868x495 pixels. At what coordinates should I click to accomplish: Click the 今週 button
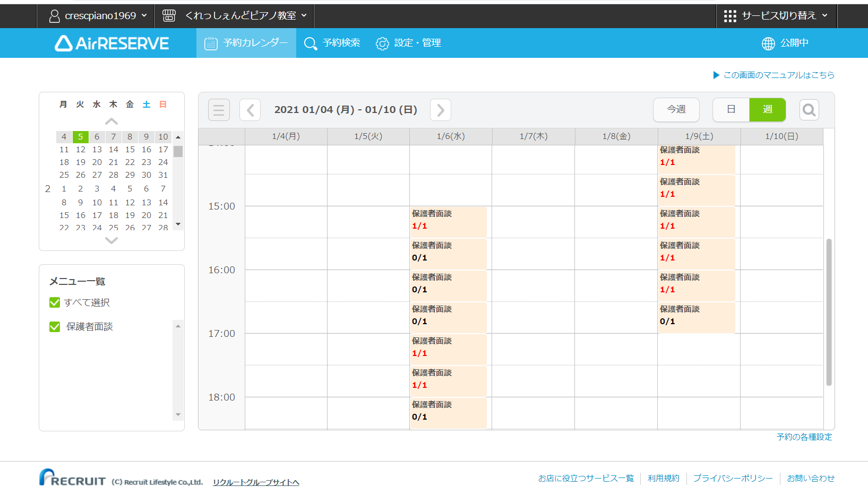point(676,109)
